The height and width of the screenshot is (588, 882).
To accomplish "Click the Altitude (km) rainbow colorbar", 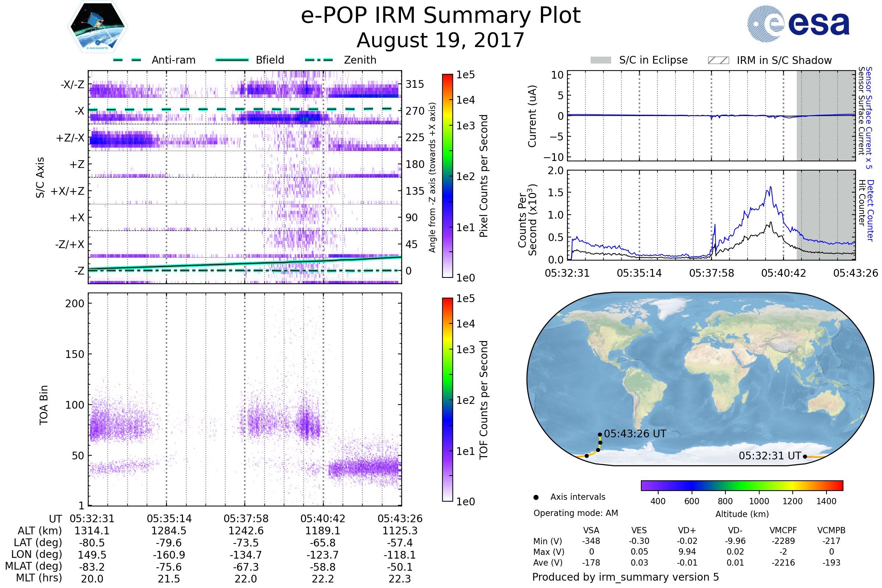I will point(742,485).
